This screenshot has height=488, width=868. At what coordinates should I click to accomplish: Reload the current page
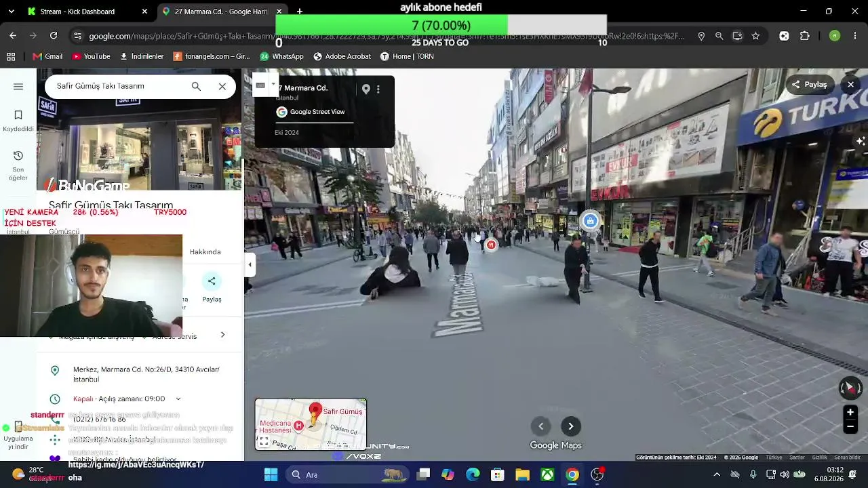[54, 36]
